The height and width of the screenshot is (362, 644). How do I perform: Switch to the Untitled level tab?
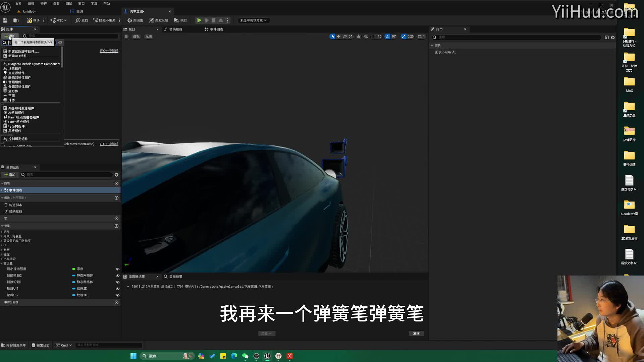coord(27,11)
